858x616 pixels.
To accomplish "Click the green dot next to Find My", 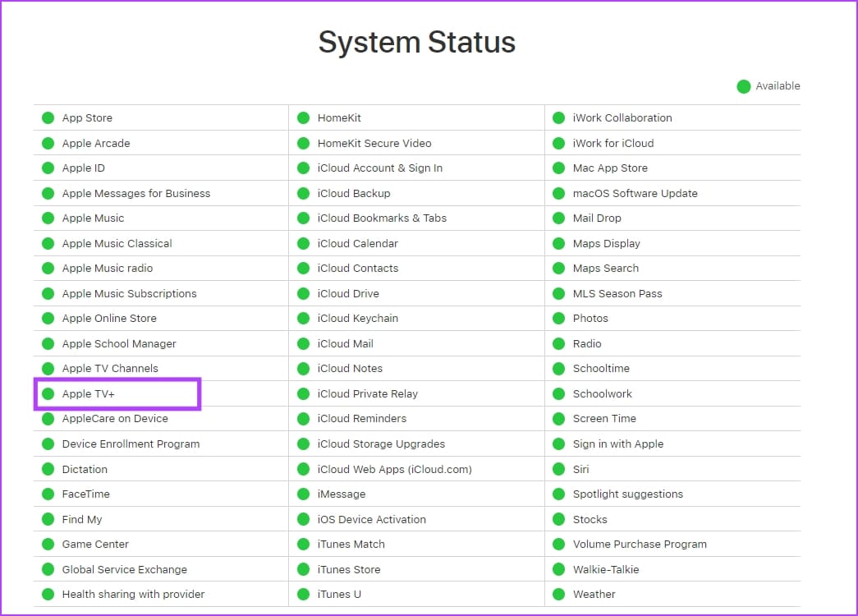I will click(x=48, y=519).
